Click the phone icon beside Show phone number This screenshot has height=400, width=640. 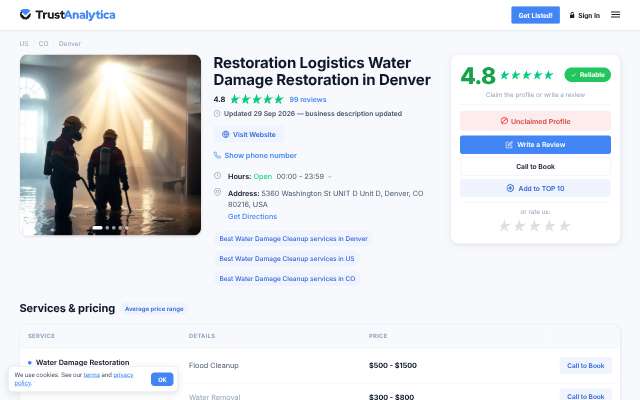(x=217, y=155)
